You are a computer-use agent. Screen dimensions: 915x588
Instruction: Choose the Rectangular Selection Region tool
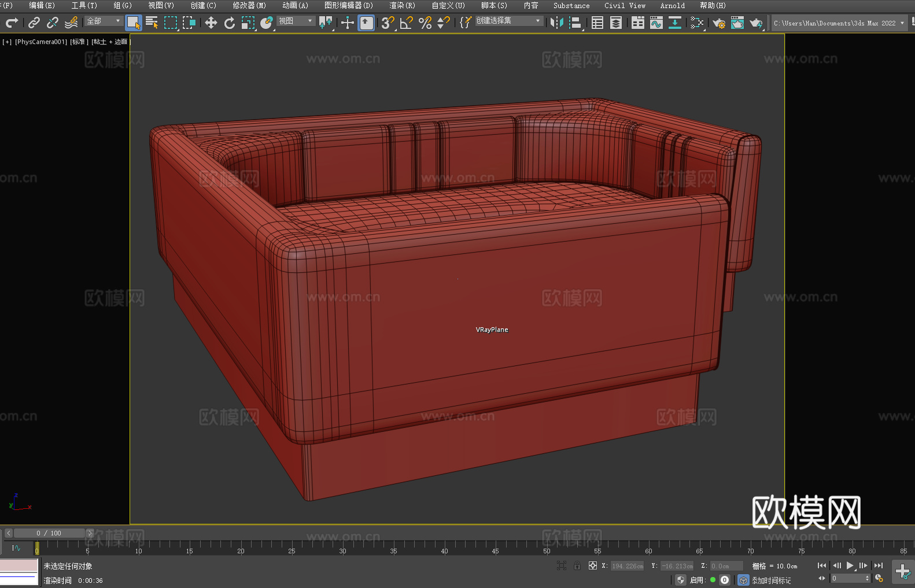171,23
